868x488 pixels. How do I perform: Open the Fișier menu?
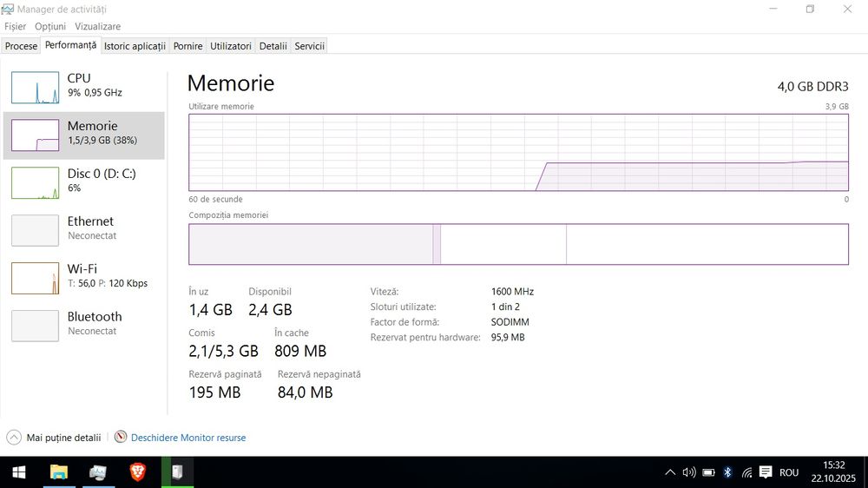[16, 27]
